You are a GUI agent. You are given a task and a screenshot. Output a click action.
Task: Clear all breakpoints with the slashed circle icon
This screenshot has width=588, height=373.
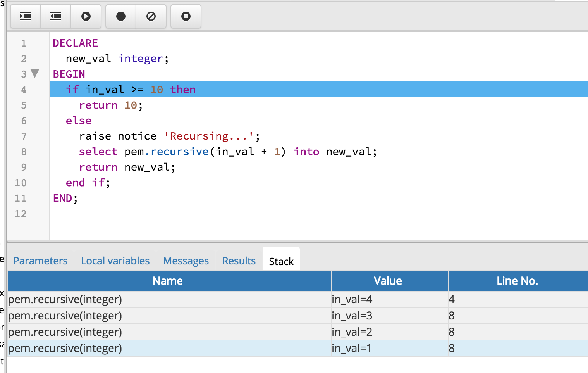tap(151, 16)
